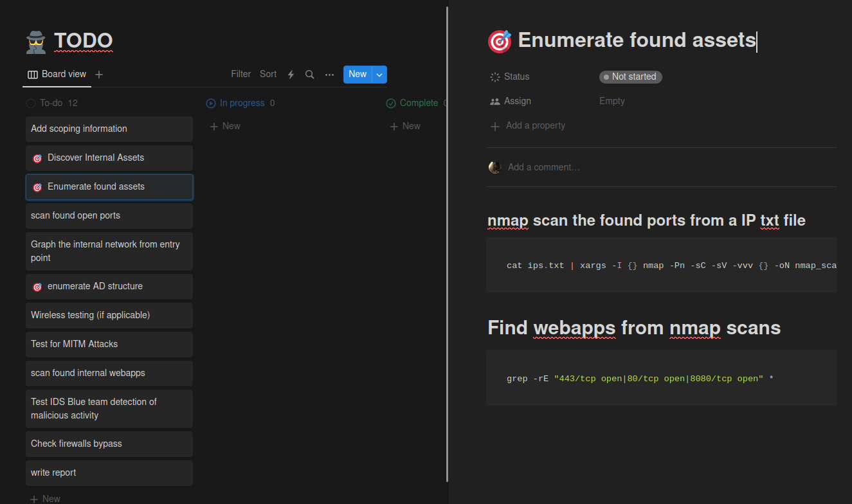Click the search magnifier icon in board toolbar
Screen dimensions: 852x504
(309, 75)
